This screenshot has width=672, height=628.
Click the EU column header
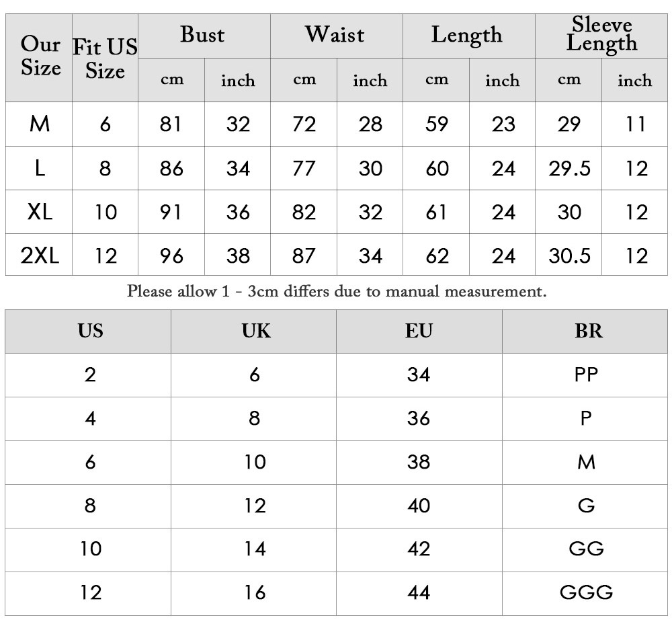pyautogui.click(x=419, y=331)
